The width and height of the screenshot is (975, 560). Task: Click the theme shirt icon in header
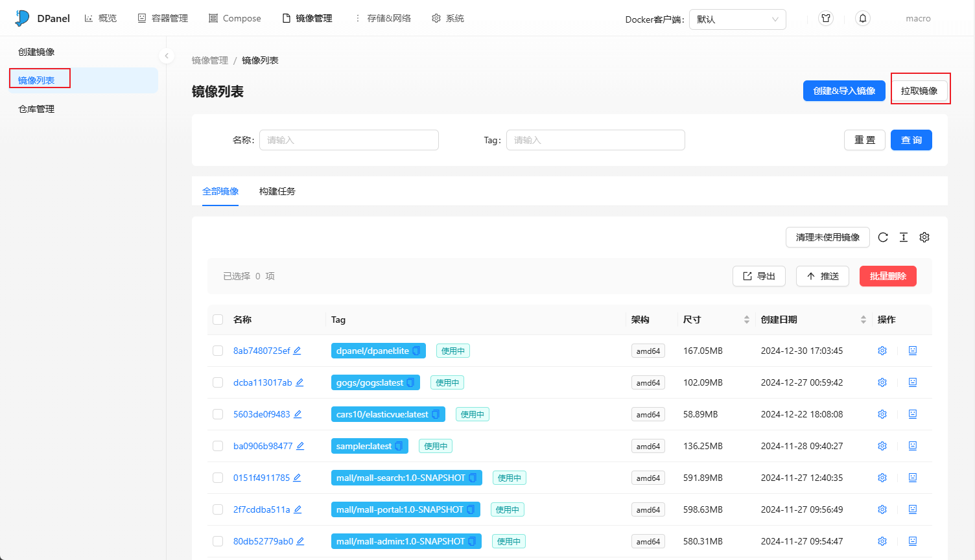826,18
